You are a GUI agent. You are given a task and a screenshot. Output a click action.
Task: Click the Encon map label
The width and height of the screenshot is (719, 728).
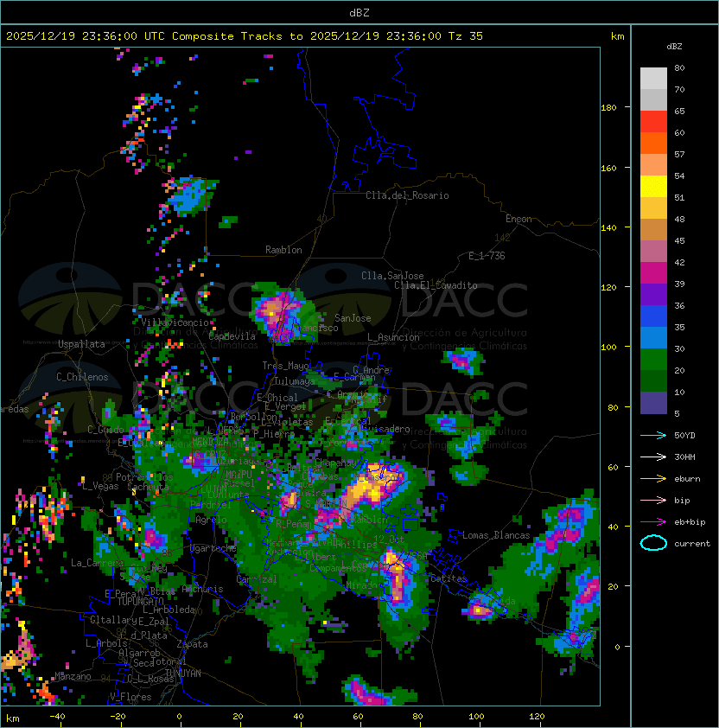pyautogui.click(x=519, y=219)
